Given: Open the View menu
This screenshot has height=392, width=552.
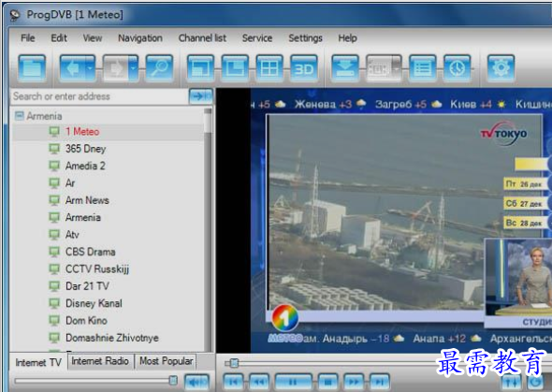Looking at the screenshot, I should click(x=93, y=38).
